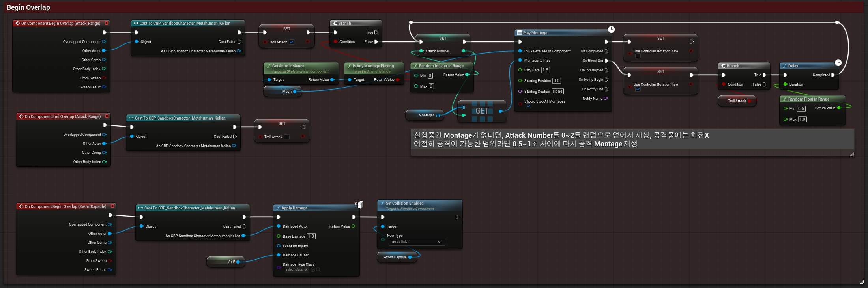This screenshot has width=868, height=288.
Task: Click the red delegate square on SwordCapsule overlap event
Action: [x=112, y=206]
